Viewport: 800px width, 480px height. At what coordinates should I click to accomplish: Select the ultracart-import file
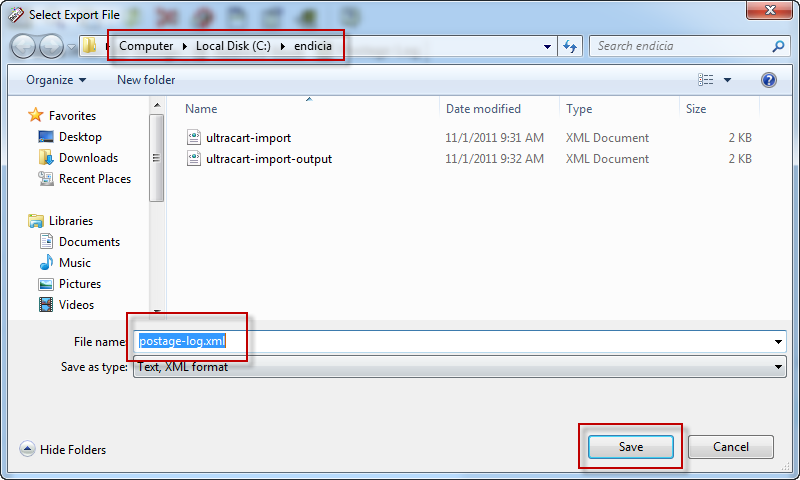click(x=248, y=138)
